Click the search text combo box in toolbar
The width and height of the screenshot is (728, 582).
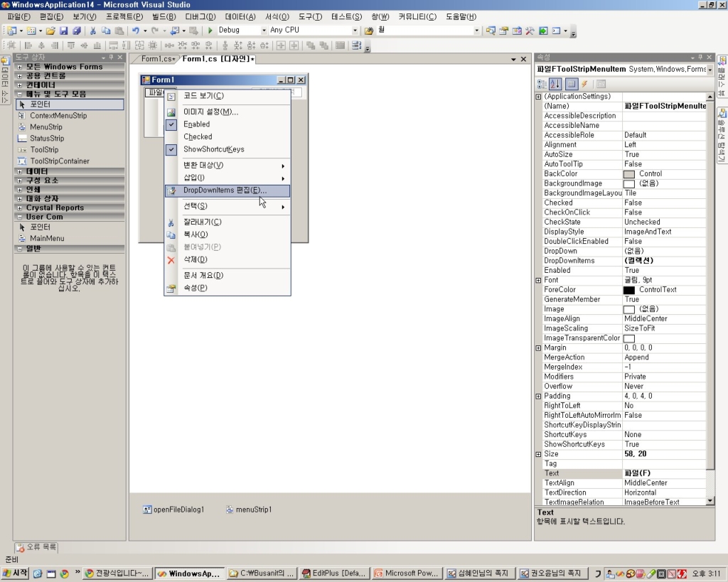point(427,31)
